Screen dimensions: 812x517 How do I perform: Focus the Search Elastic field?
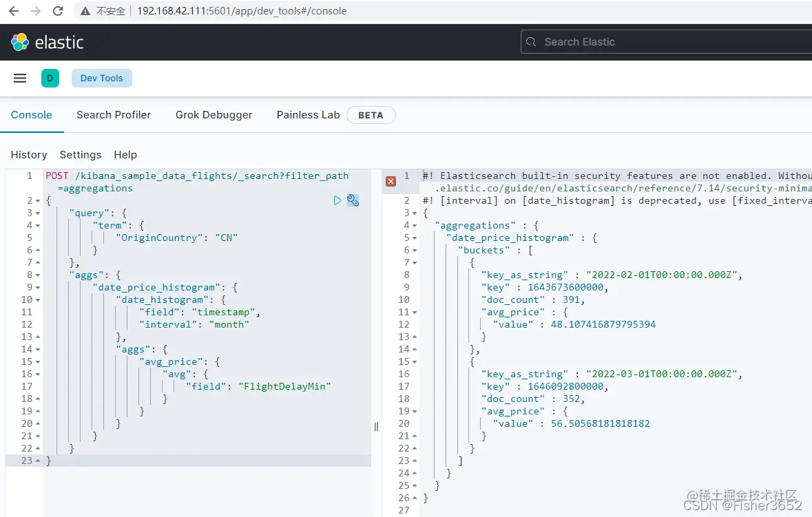click(x=666, y=42)
